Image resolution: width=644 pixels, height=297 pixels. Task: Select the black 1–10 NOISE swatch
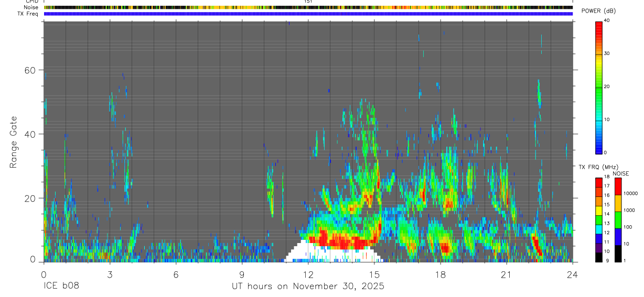click(618, 254)
